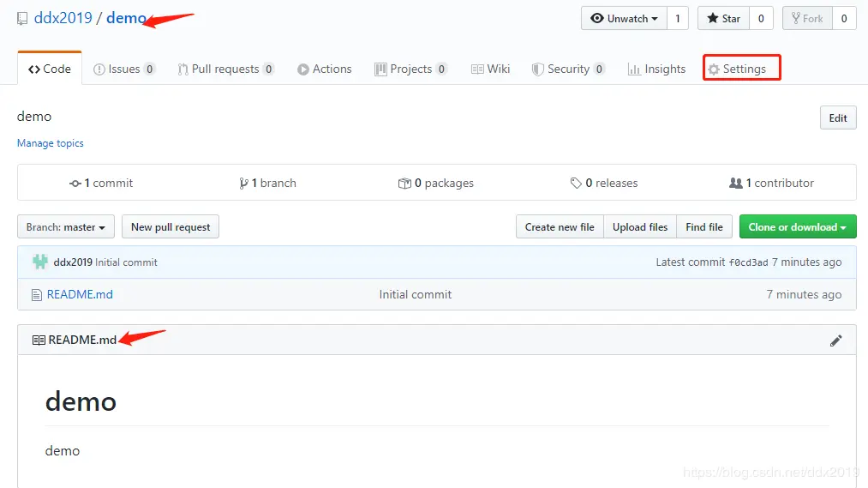The width and height of the screenshot is (868, 488).
Task: Click the Edit description button
Action: point(838,118)
